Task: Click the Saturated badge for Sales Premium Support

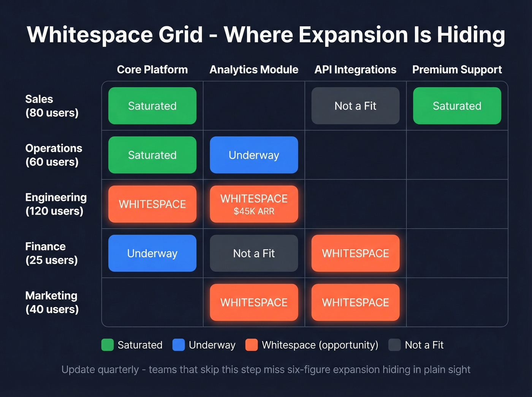Action: click(x=457, y=106)
